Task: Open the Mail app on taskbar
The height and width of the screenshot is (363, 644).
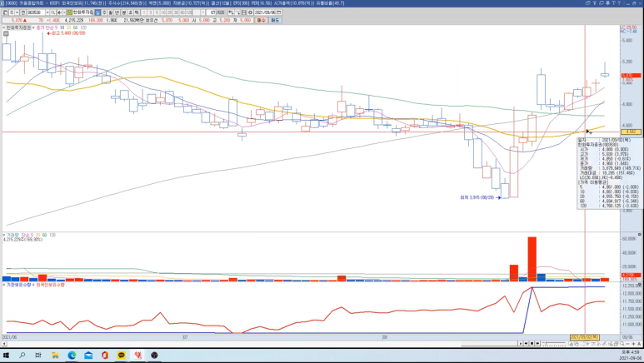Action: coord(88,356)
